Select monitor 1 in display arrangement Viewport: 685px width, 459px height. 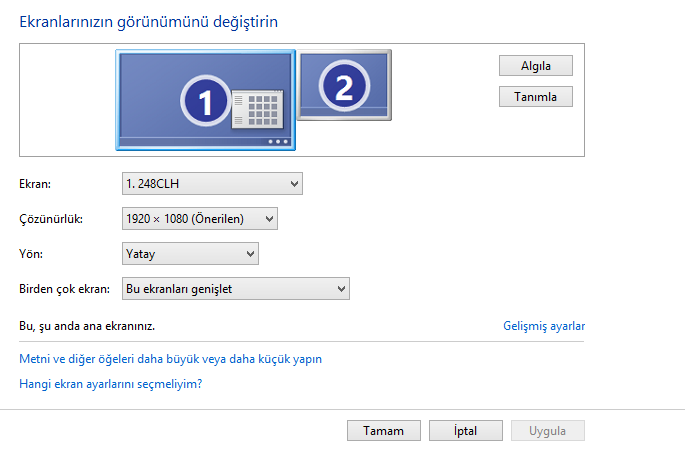tap(205, 100)
